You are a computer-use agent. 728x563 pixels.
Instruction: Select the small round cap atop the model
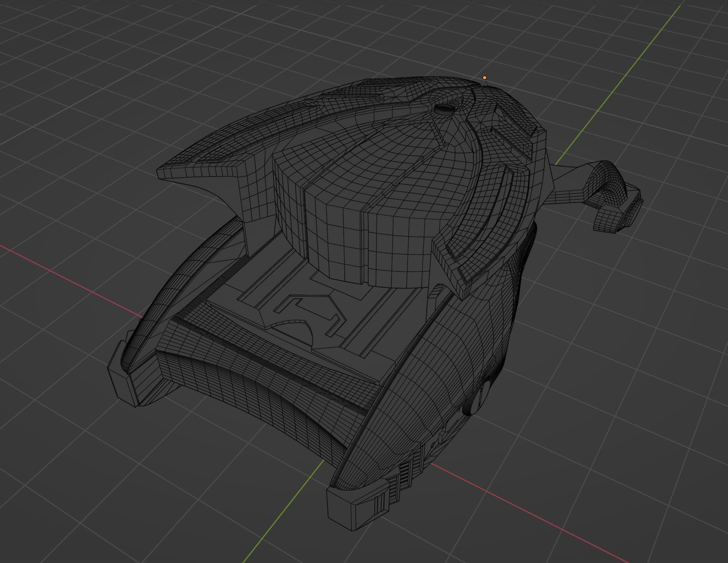[x=444, y=109]
